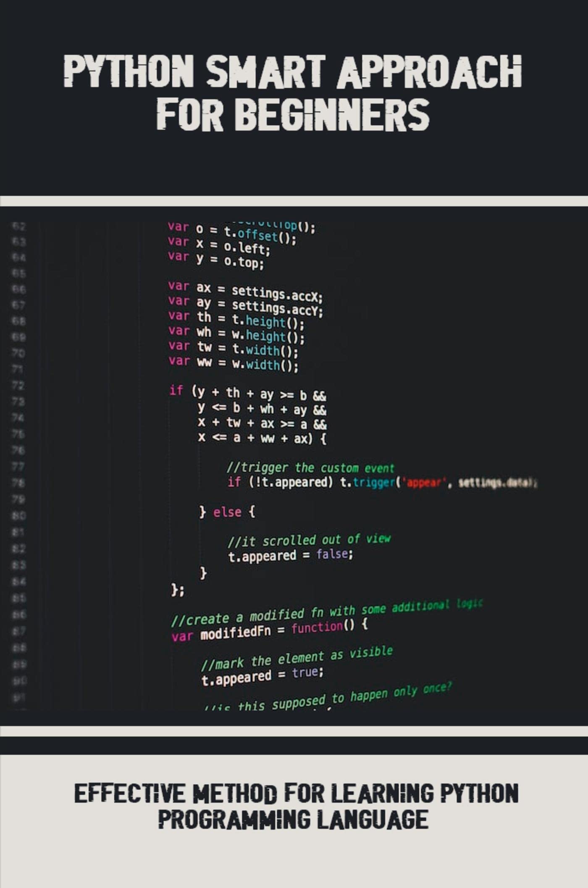Select the condition "if (y + th + ay >= b &&"
588x888 pixels.
(x=248, y=393)
